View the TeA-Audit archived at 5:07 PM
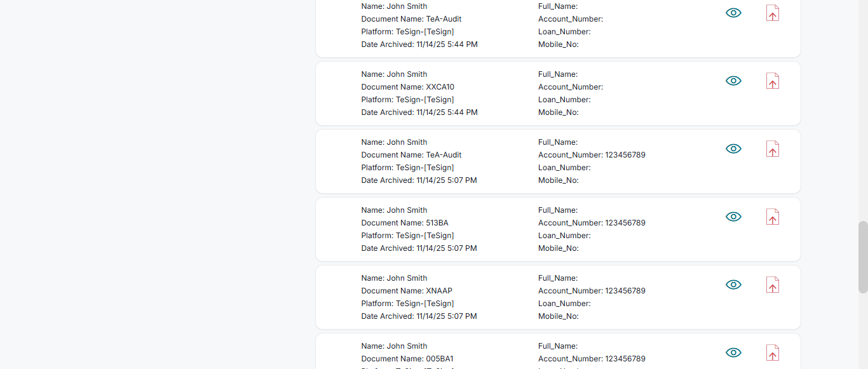 733,149
